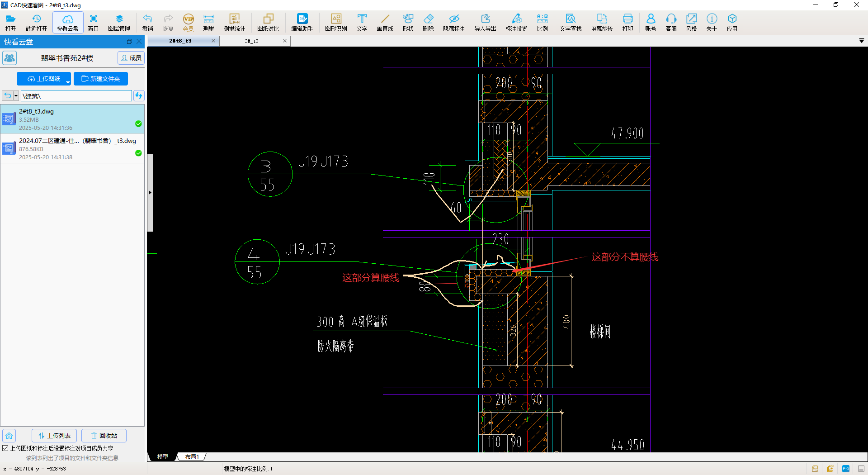Toggle the Cloud Disk (快看云盘) panel button
Image resolution: width=868 pixels, height=475 pixels.
coord(68,22)
